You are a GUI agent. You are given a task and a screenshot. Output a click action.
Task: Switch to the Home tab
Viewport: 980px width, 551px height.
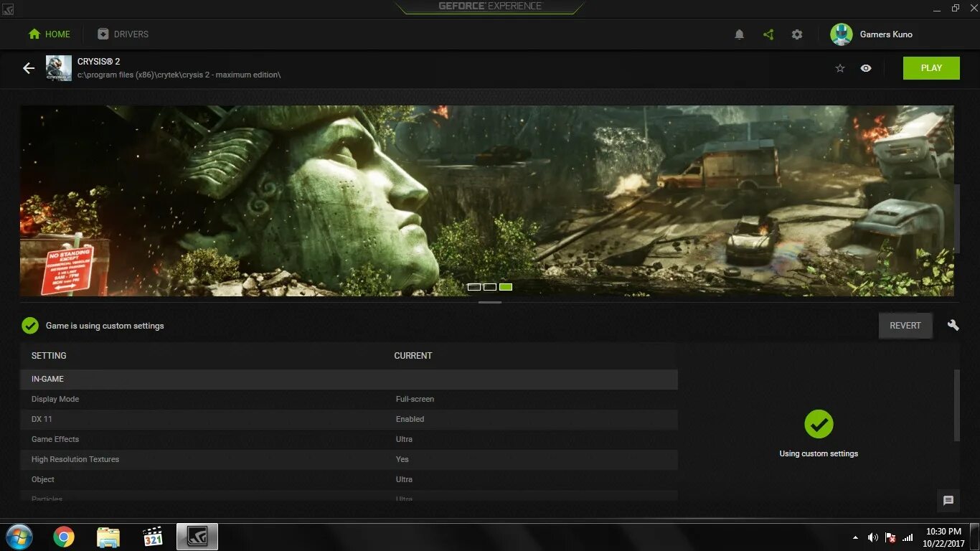tap(50, 34)
